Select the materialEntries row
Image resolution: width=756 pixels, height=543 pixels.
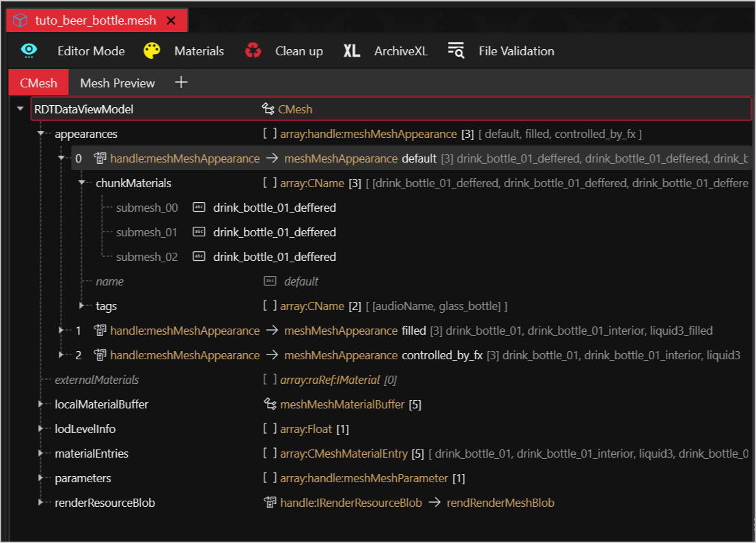click(92, 454)
